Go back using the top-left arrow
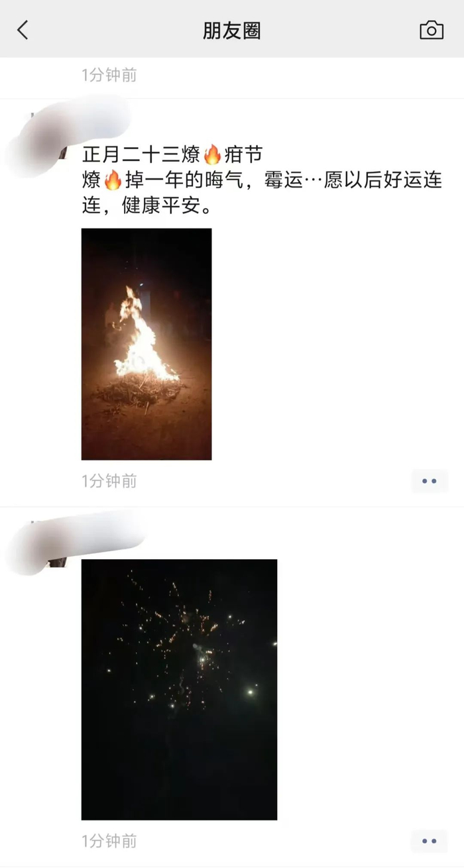 pyautogui.click(x=23, y=30)
